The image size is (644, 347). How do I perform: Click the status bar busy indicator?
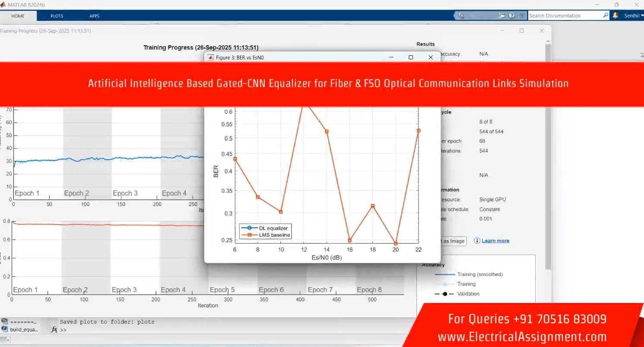click(4, 340)
